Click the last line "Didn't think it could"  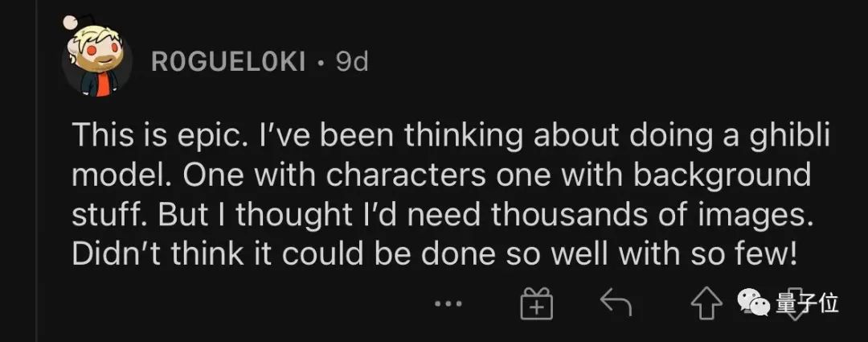(x=434, y=254)
